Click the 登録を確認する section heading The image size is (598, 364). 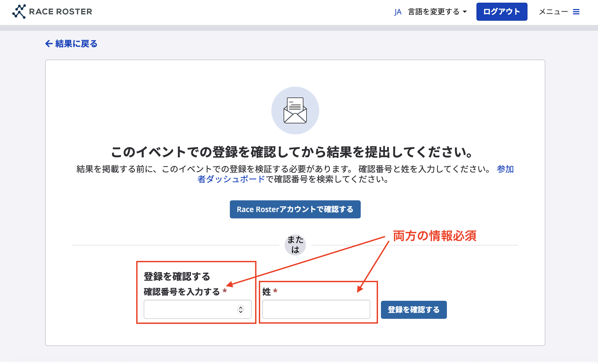pos(177,277)
